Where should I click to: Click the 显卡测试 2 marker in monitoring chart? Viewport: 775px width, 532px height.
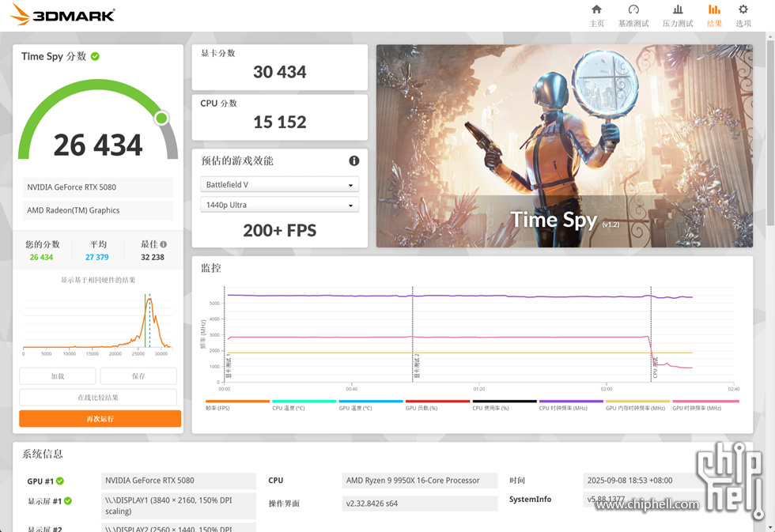click(417, 367)
